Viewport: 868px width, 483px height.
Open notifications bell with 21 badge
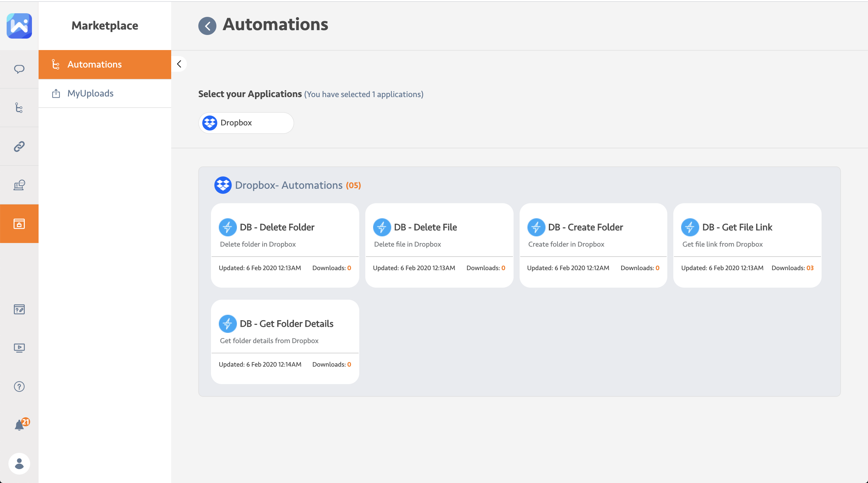[20, 425]
